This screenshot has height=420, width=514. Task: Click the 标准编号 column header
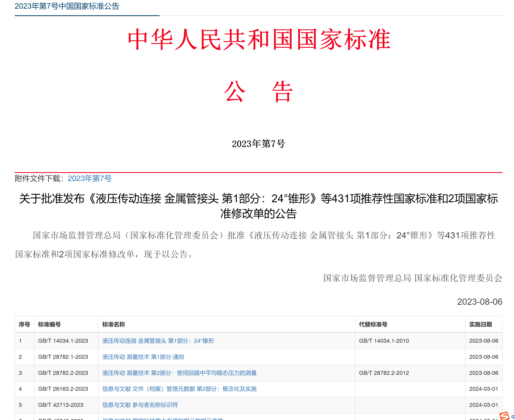click(x=49, y=324)
